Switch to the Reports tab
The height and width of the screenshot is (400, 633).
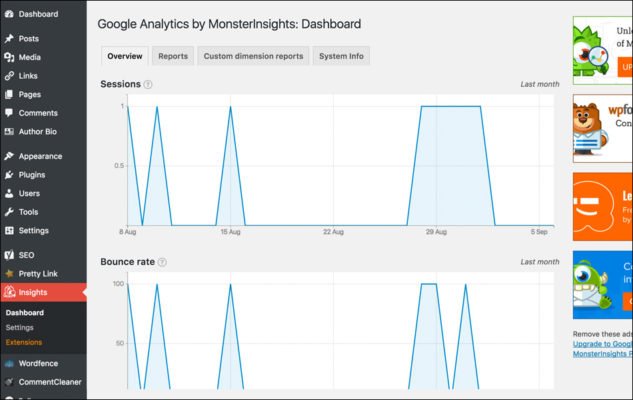(x=173, y=56)
